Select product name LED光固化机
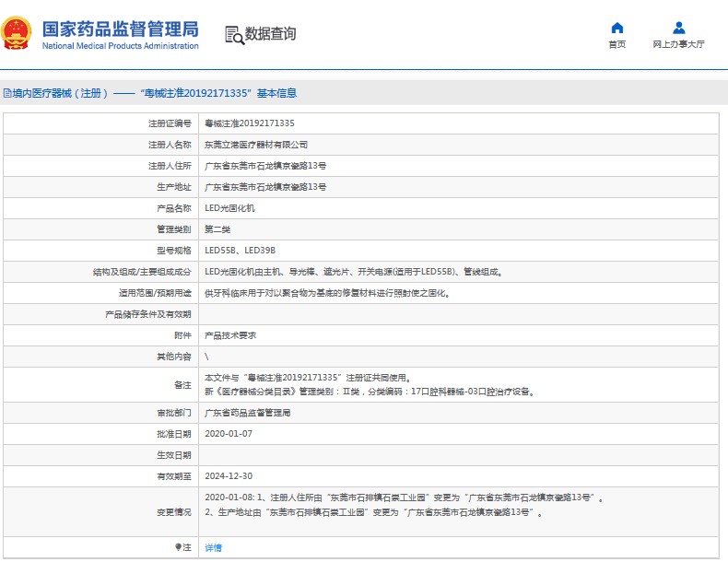Screen dimensions: 728x562 (x=229, y=208)
